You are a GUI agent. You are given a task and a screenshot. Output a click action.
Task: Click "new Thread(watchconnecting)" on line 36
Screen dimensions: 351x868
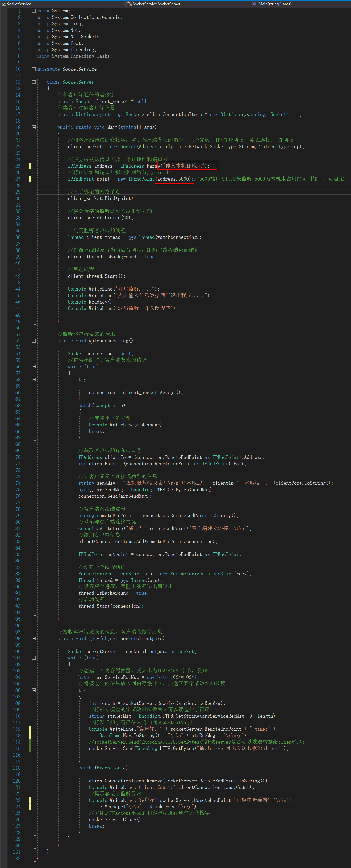(165, 237)
